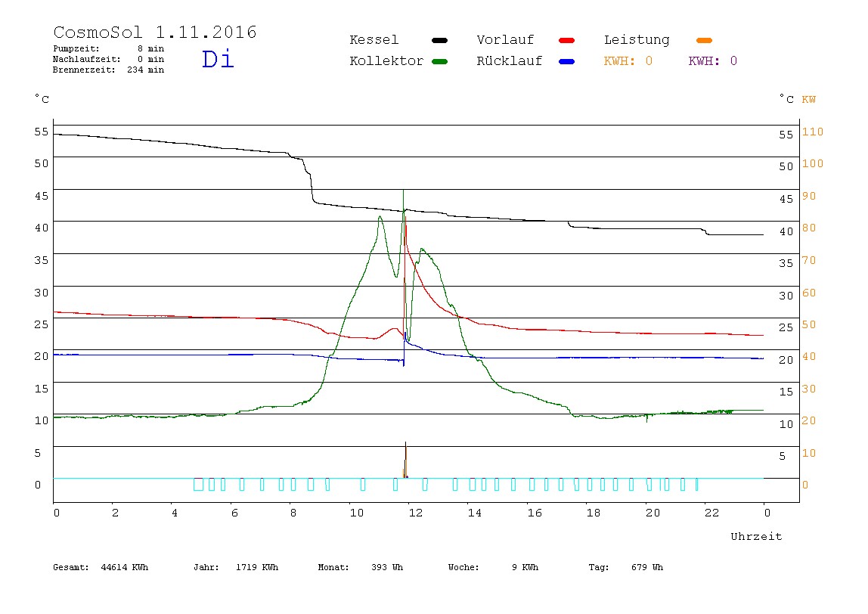Click hour "12" on the Uhrzeit axis
Screen dimensions: 868x614
point(416,513)
